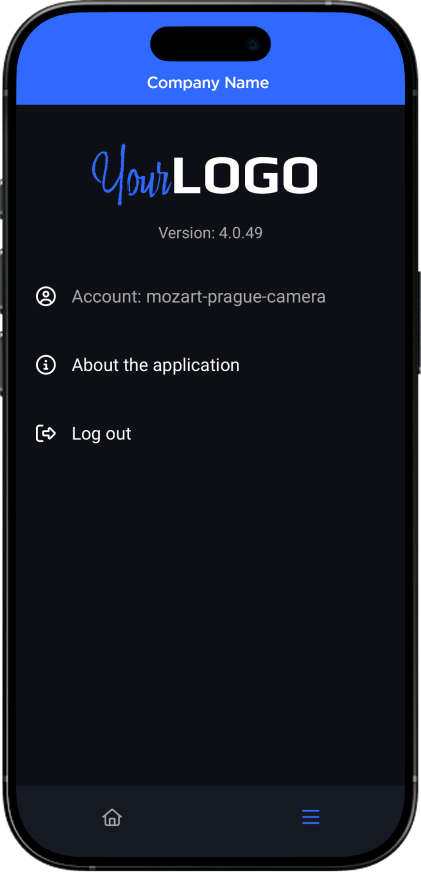Open the hamburger menu tab icon
Image resolution: width=421 pixels, height=872 pixels.
tap(310, 817)
